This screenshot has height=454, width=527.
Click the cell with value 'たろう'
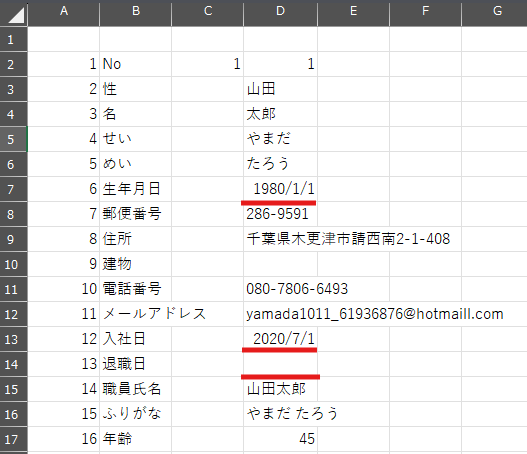281,164
